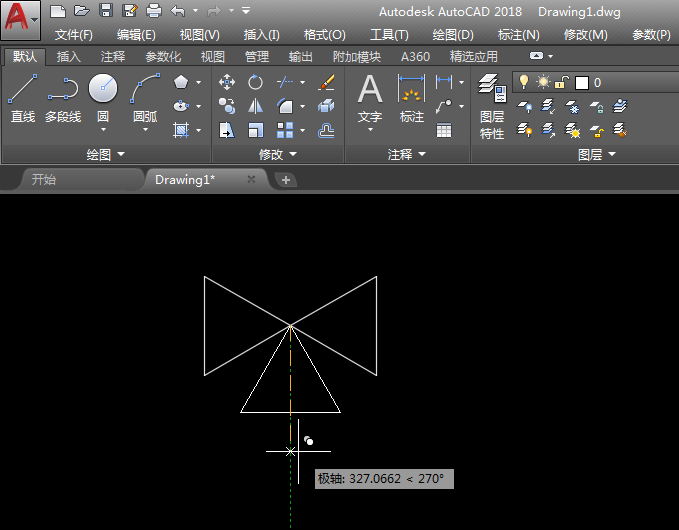Select the Line (直线) drawing tool
The width and height of the screenshot is (679, 530).
(22, 90)
